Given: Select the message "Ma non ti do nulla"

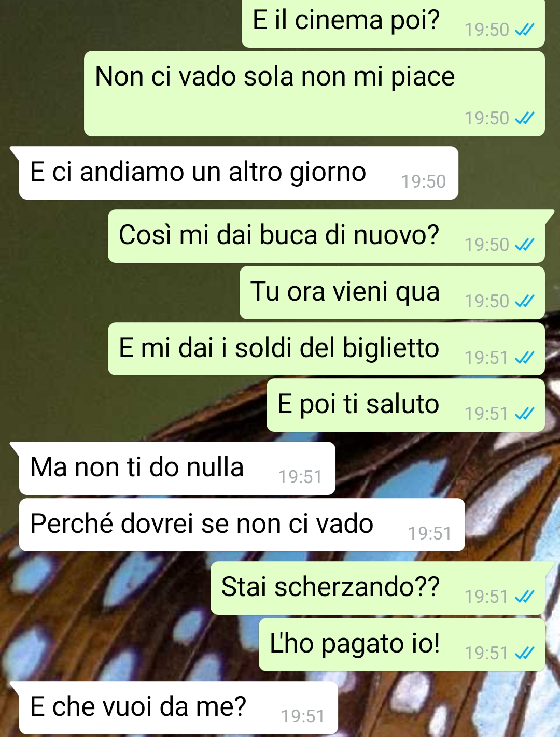Looking at the screenshot, I should 177,469.
